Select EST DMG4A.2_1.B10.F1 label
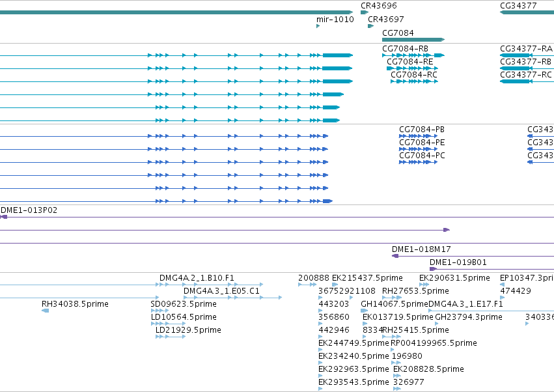This screenshot has height=392, width=554. [x=197, y=278]
